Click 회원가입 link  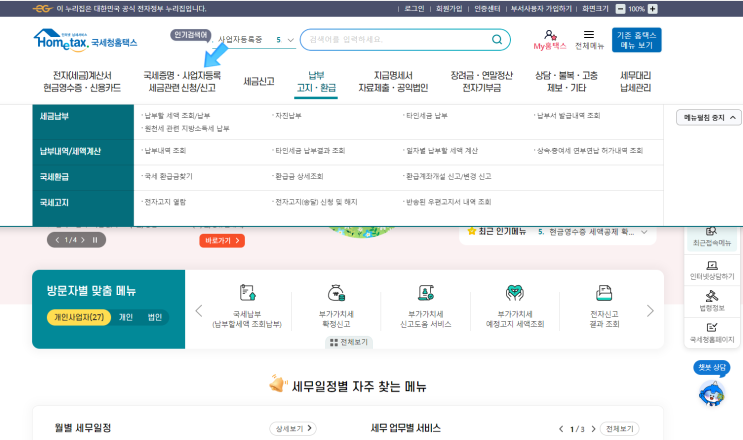coord(449,9)
